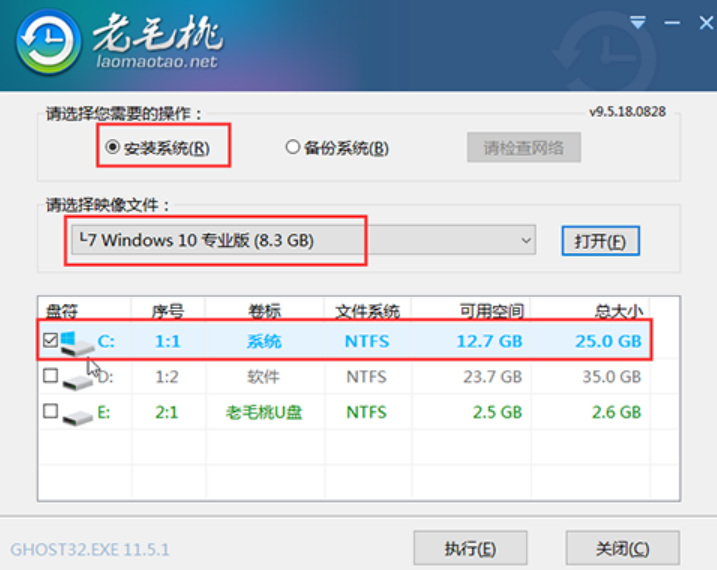Click the 1:1 sequence number cell
This screenshot has width=717, height=570.
(167, 341)
